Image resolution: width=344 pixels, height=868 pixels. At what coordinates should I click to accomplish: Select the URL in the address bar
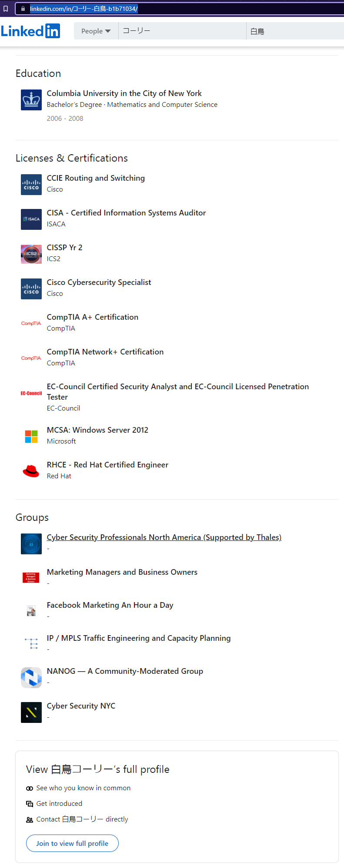(83, 9)
